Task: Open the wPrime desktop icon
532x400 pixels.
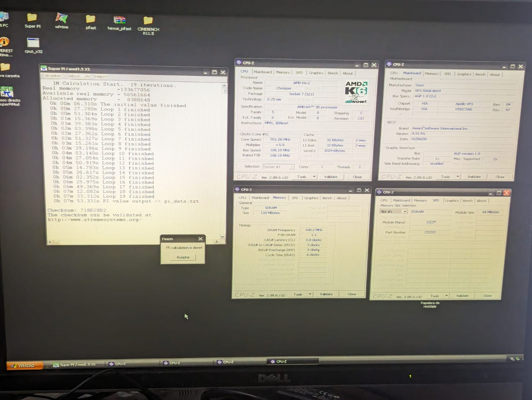Action: (62, 20)
